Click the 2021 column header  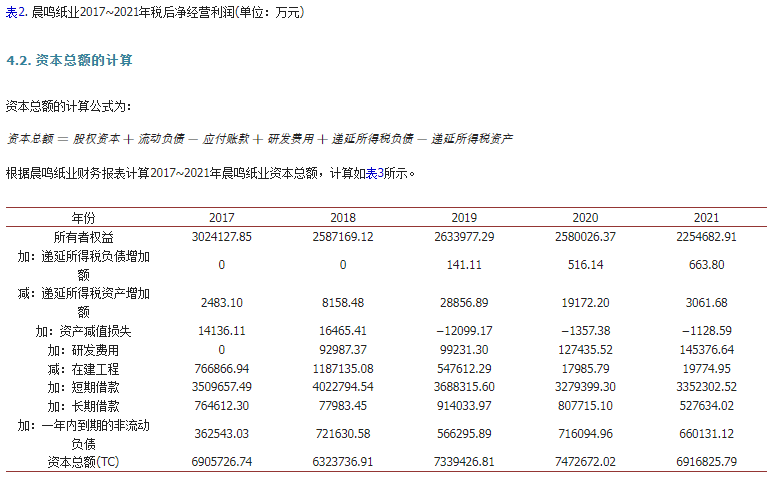click(707, 218)
